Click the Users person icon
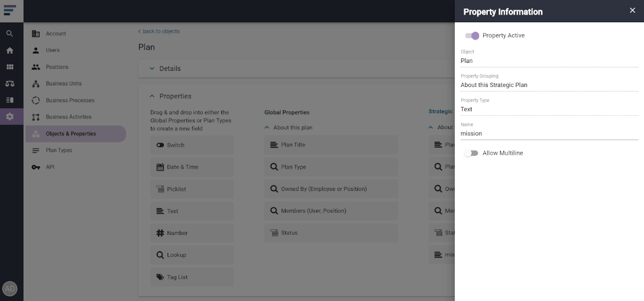 (36, 50)
